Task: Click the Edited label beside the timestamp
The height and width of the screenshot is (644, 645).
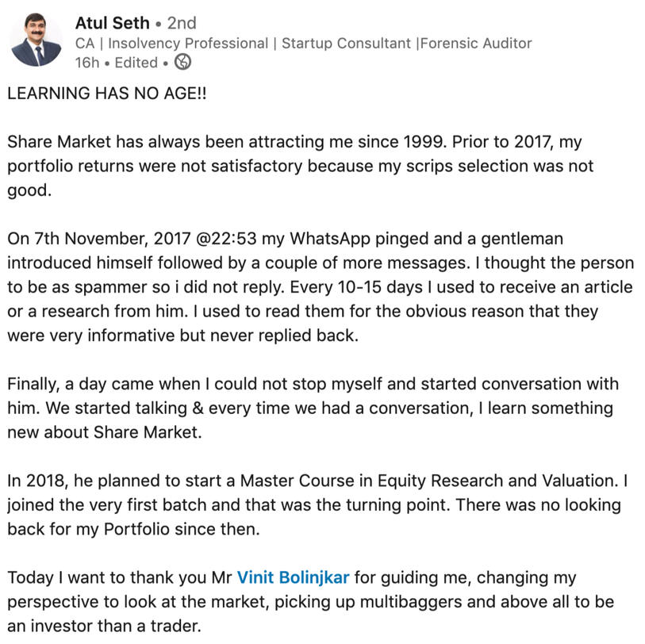Action: 136,63
